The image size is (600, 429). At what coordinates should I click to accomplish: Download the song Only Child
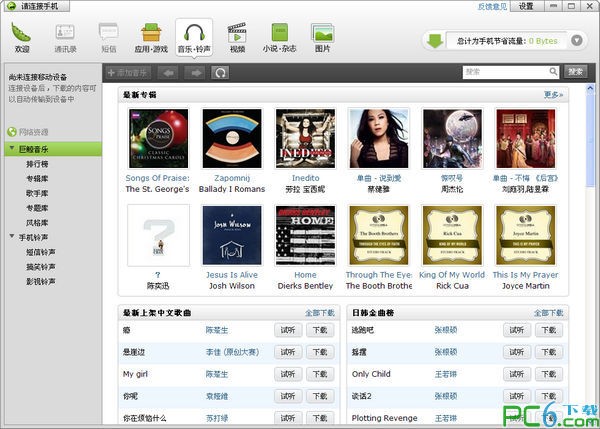point(549,374)
